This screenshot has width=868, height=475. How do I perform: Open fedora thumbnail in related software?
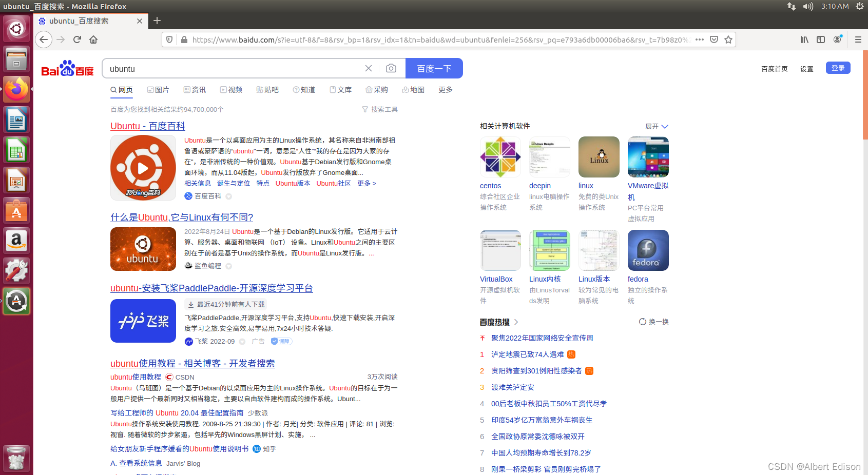click(x=648, y=250)
